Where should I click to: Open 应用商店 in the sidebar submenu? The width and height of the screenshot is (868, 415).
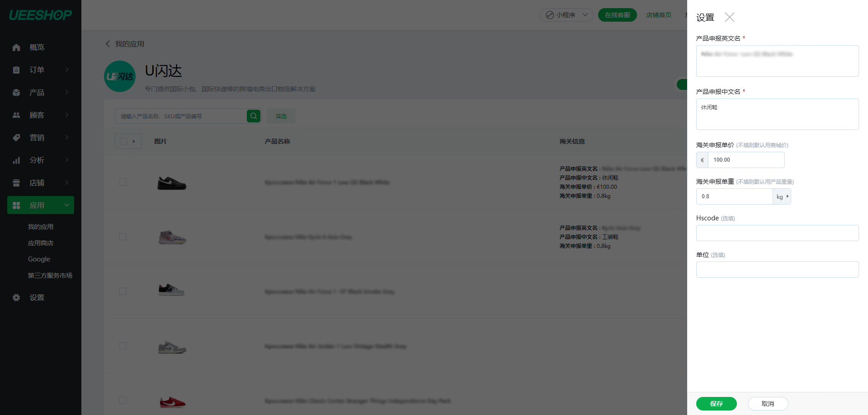click(41, 243)
